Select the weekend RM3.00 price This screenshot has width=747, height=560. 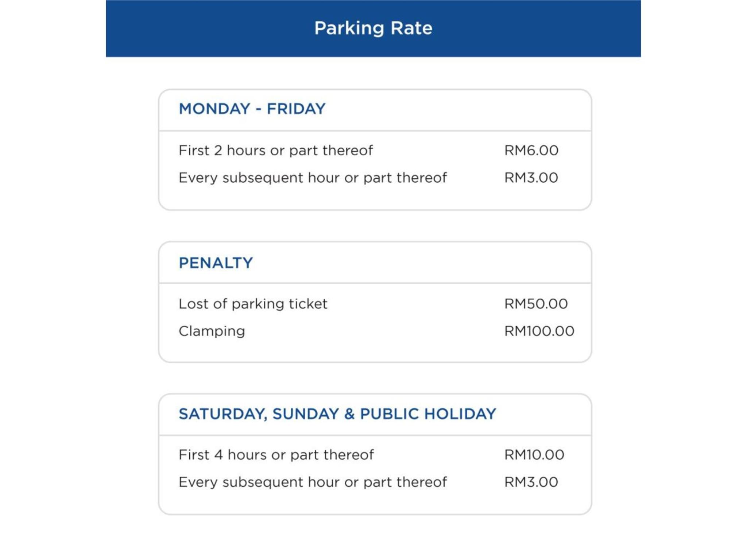pos(531,482)
